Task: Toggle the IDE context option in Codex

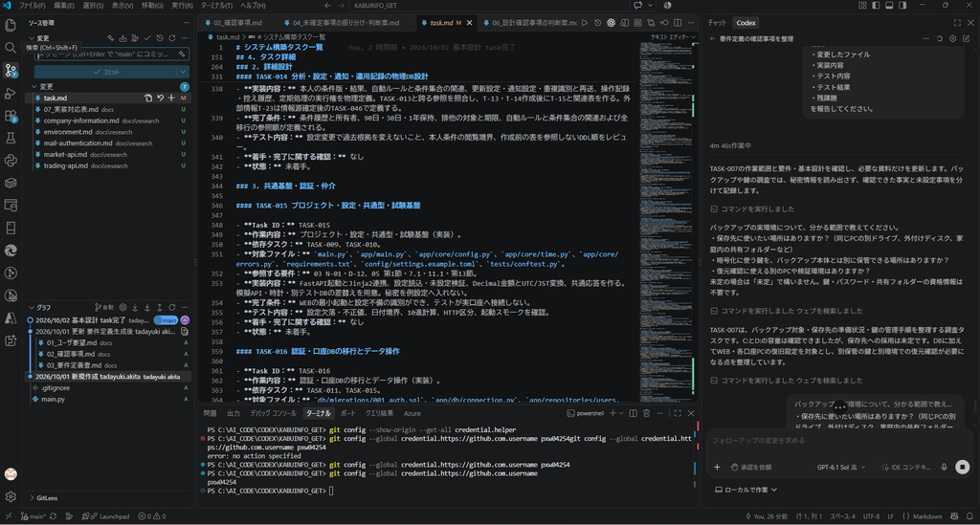Action: 906,467
